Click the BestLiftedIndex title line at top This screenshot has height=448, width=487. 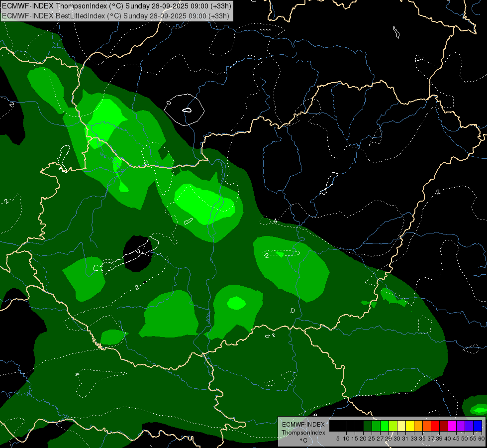coord(115,16)
